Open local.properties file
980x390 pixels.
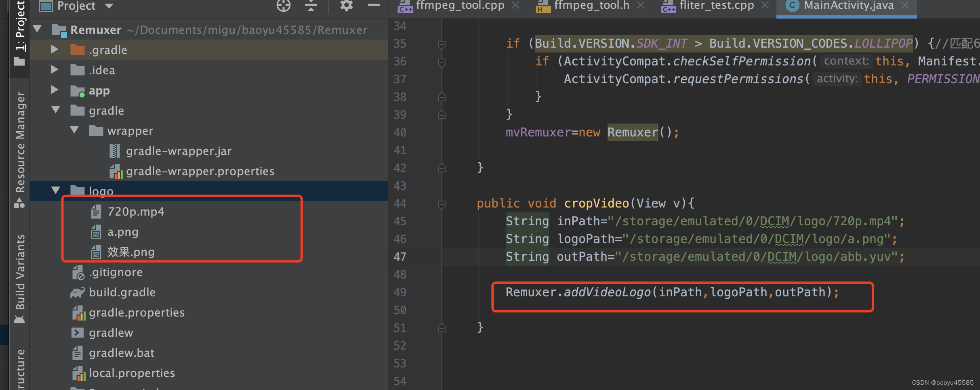[132, 373]
